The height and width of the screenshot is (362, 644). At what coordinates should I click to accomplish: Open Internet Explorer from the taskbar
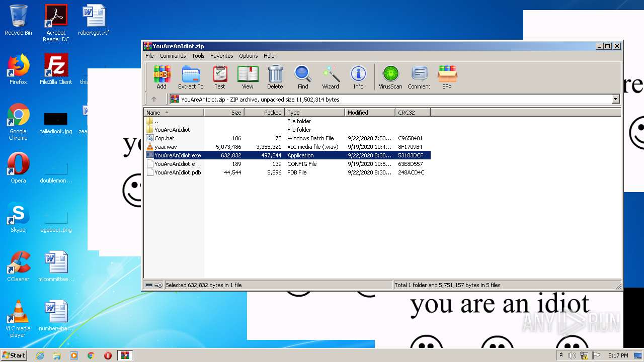tap(40, 355)
